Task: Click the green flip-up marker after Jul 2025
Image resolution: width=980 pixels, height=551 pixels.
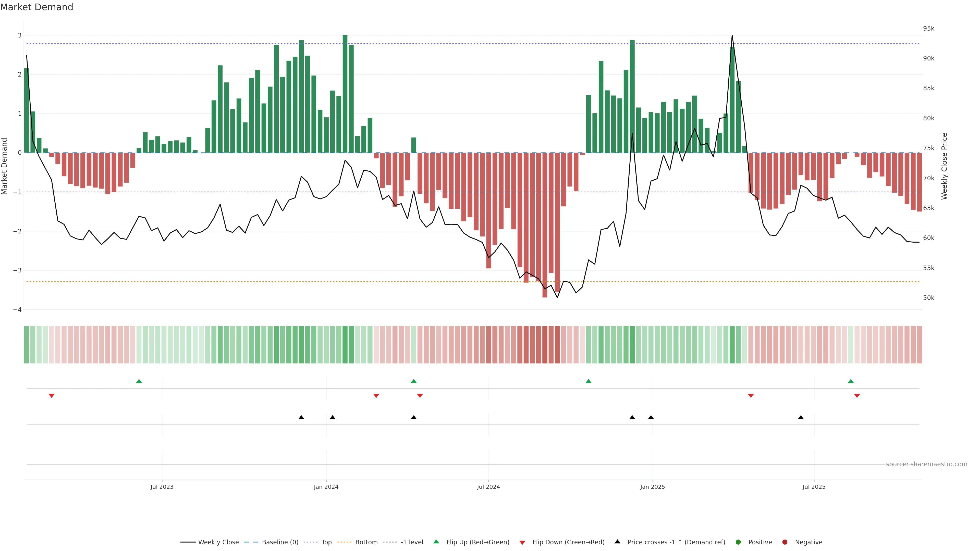Action: point(851,381)
